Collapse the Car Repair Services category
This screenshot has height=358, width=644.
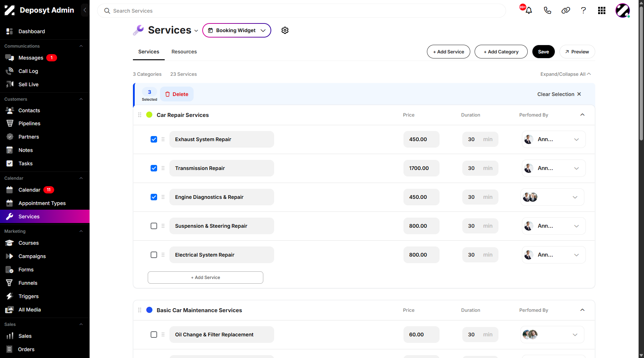pos(582,115)
